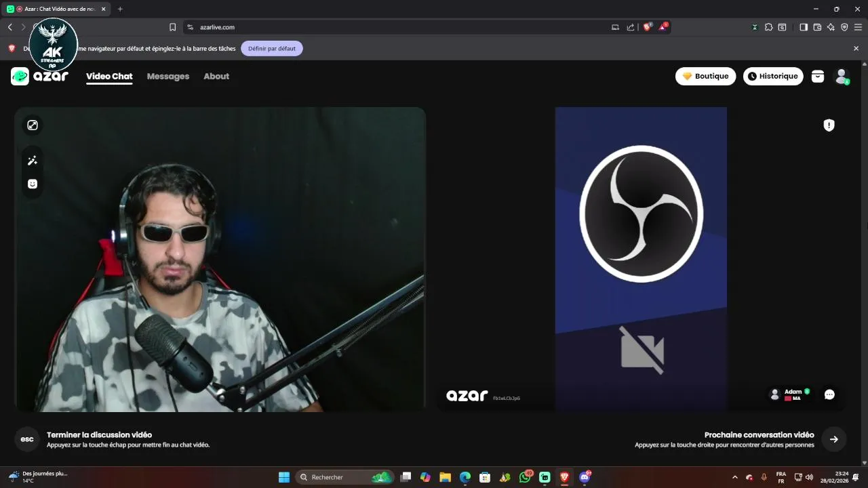Click the FRA language indicator
The image size is (868, 488).
[781, 477]
